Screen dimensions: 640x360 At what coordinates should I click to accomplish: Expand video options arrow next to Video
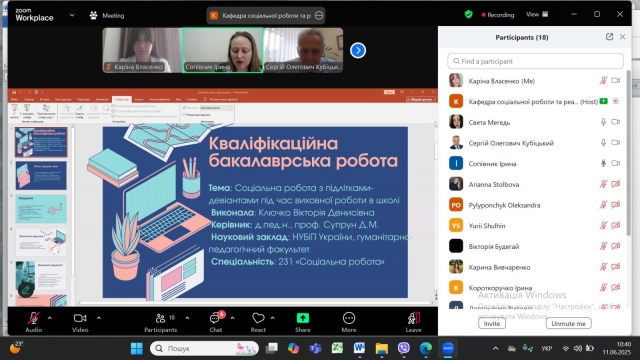(x=99, y=318)
